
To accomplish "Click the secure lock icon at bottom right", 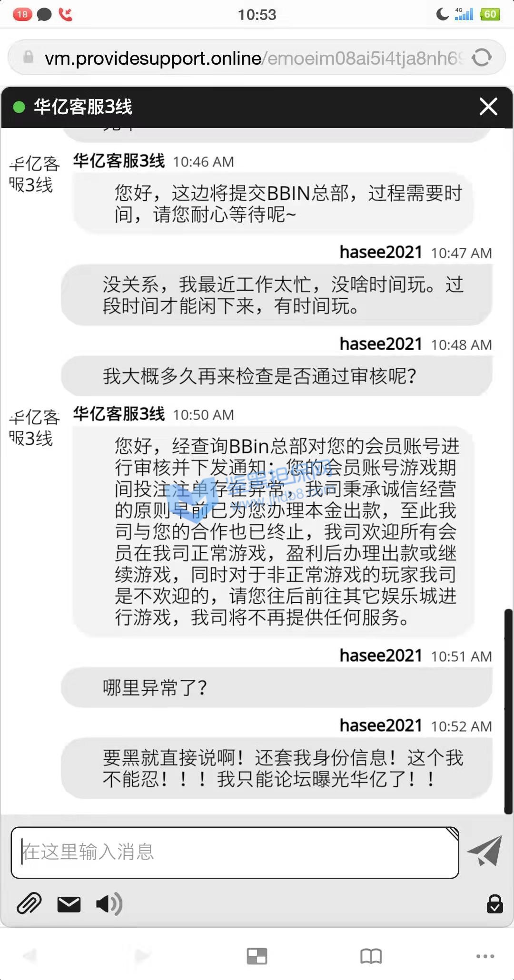I will [495, 903].
